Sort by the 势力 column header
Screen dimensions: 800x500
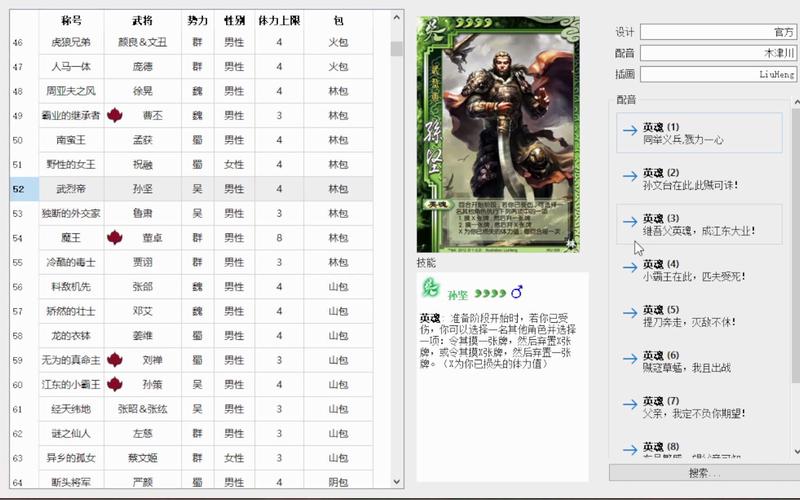tap(197, 20)
